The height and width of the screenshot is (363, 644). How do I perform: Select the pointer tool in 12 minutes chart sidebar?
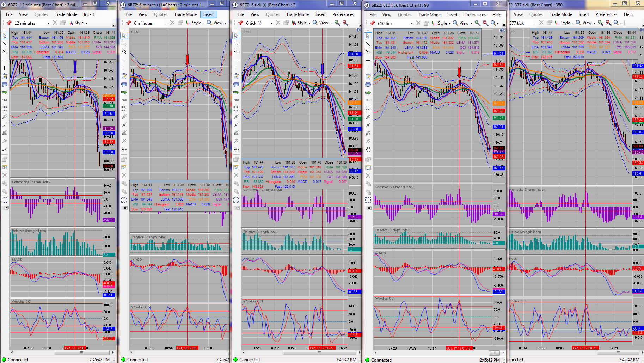pyautogui.click(x=5, y=36)
